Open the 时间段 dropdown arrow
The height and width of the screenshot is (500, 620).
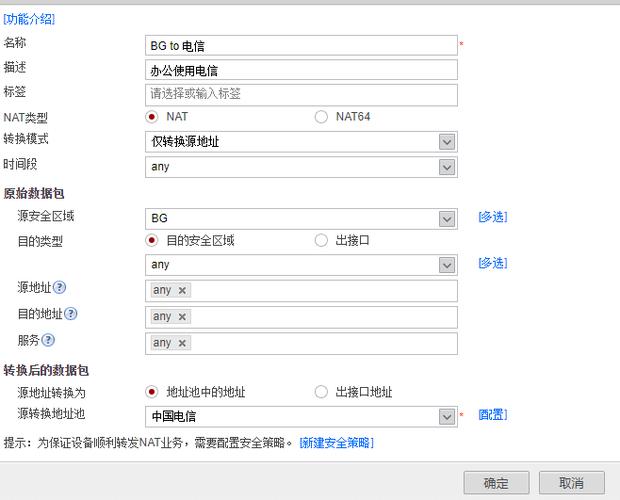[447, 167]
